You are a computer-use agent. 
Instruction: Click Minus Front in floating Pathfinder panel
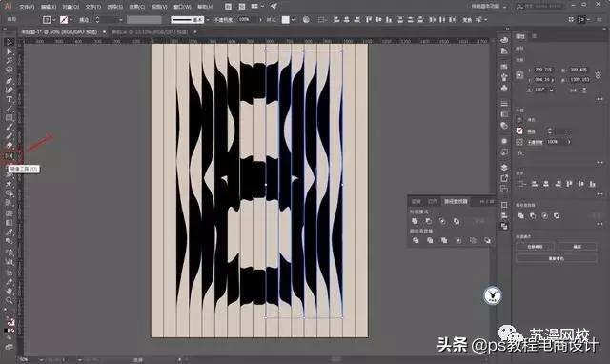[x=428, y=221]
